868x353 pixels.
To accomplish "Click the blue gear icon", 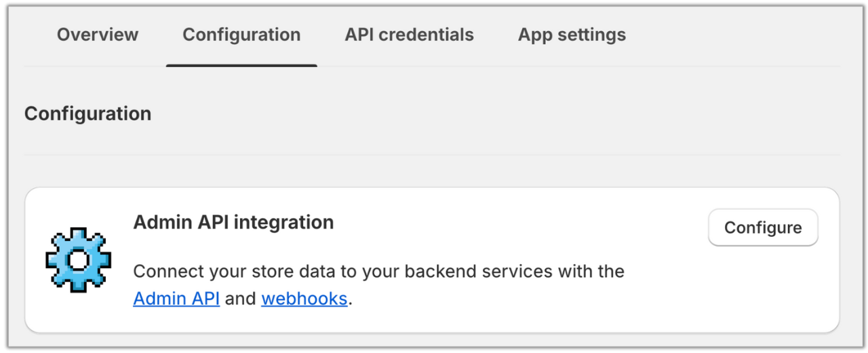I will click(78, 259).
